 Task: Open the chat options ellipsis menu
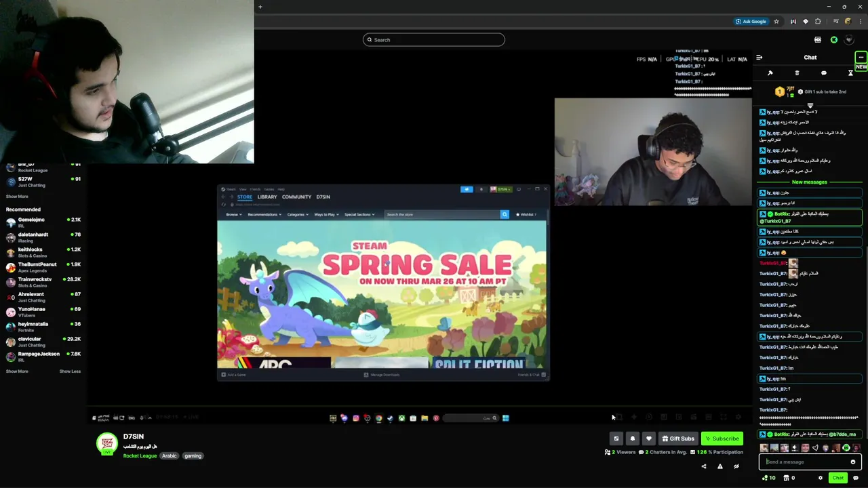[861, 57]
